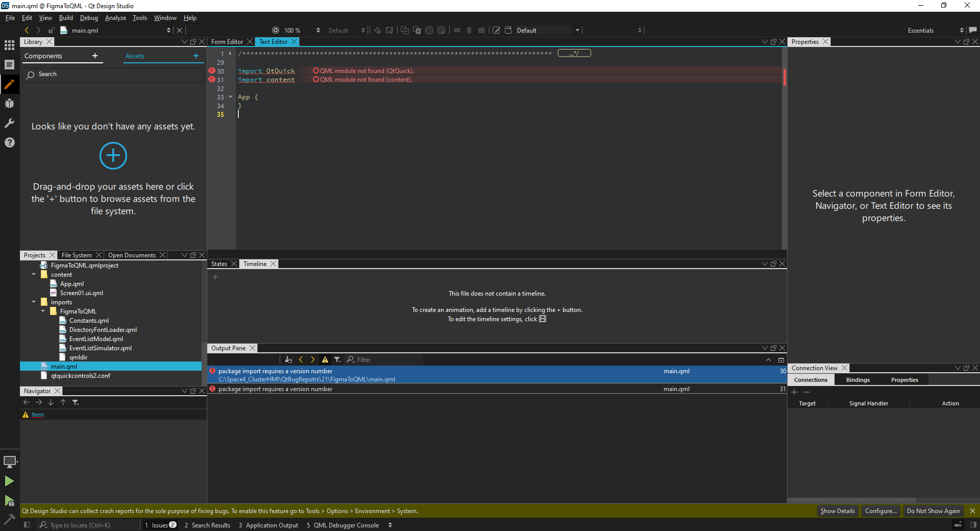Click the large plus to add assets

(113, 156)
